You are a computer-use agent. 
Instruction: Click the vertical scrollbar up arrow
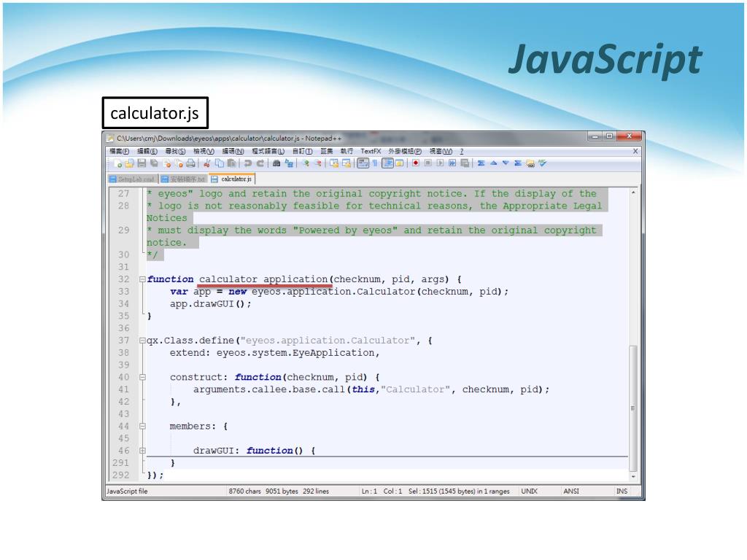pyautogui.click(x=633, y=192)
